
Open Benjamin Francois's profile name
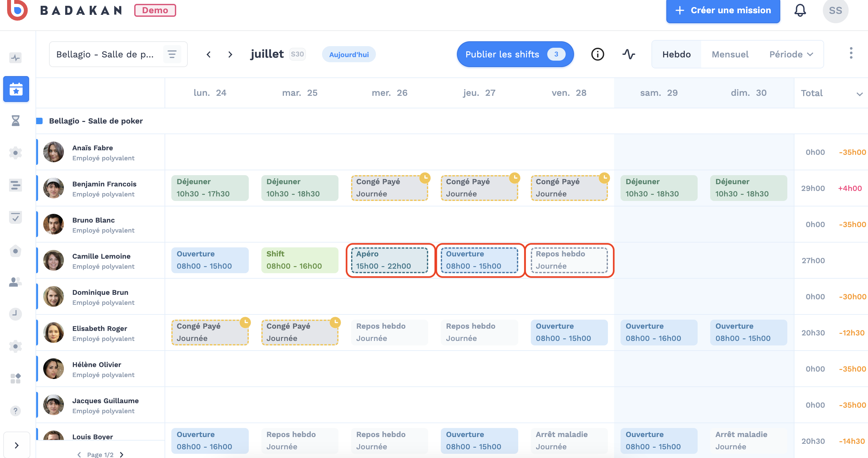coord(104,184)
